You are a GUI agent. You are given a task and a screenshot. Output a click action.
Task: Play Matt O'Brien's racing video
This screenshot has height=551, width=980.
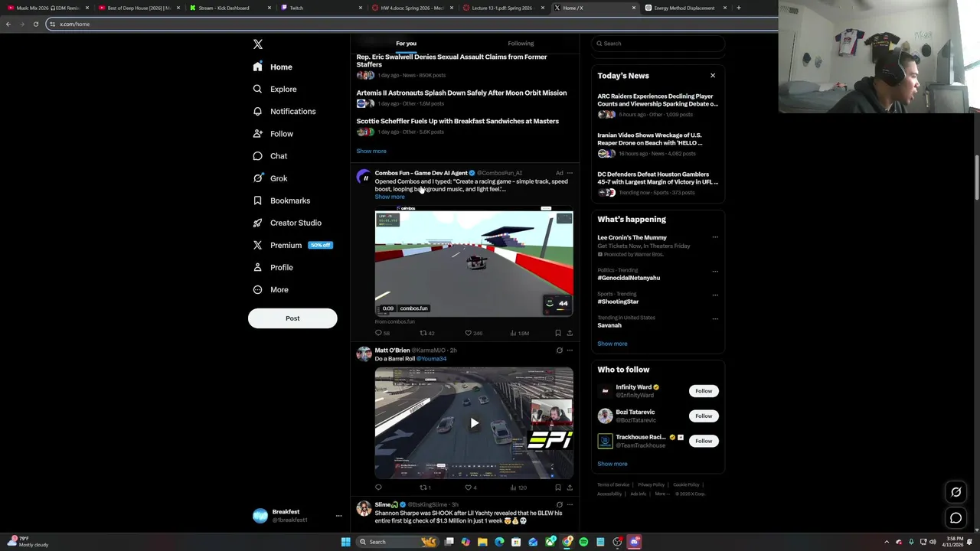click(474, 423)
